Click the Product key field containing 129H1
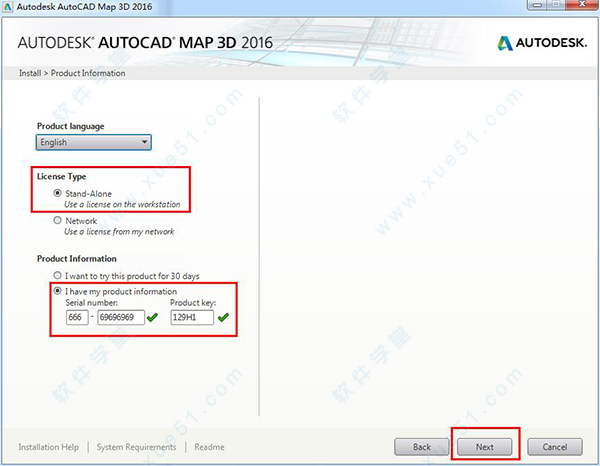 192,317
